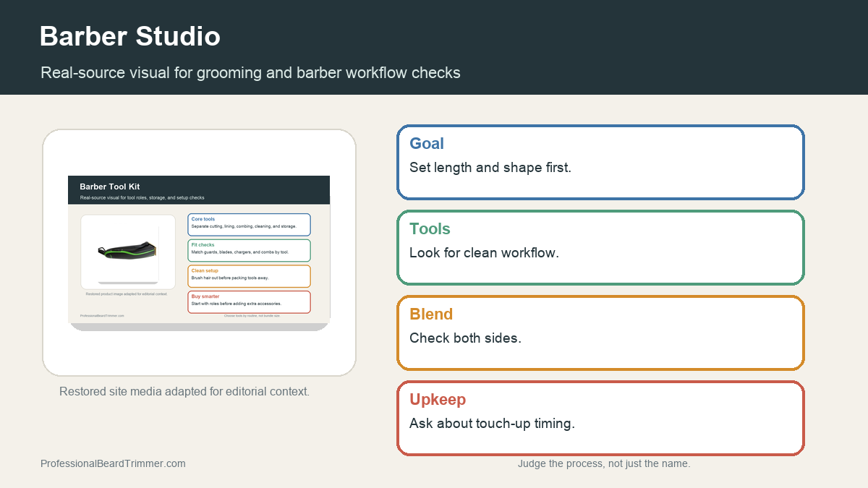Select the green Tools card
The image size is (868, 488).
[600, 247]
